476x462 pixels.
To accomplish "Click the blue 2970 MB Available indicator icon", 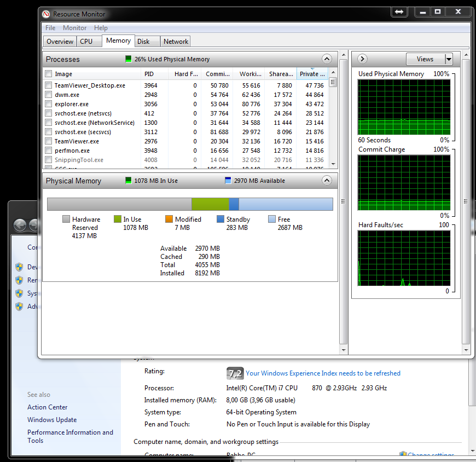I will click(228, 181).
